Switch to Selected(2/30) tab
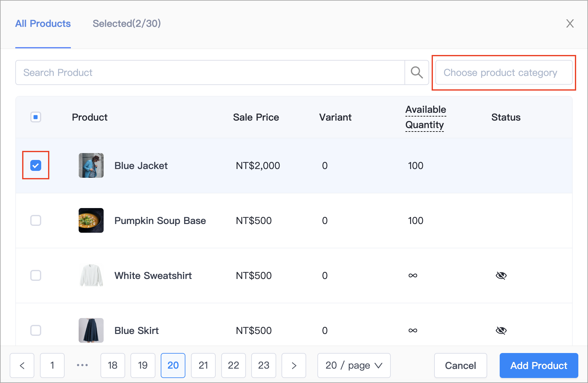The image size is (588, 383). (127, 23)
